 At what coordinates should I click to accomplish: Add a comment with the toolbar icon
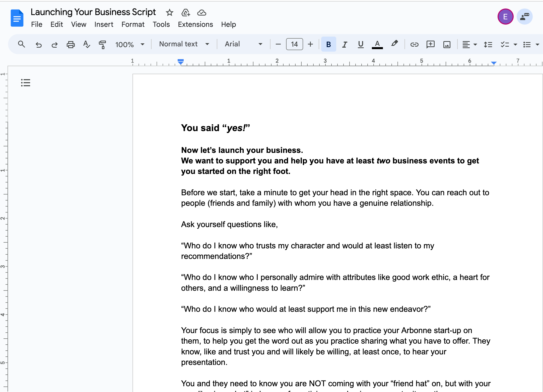click(430, 44)
